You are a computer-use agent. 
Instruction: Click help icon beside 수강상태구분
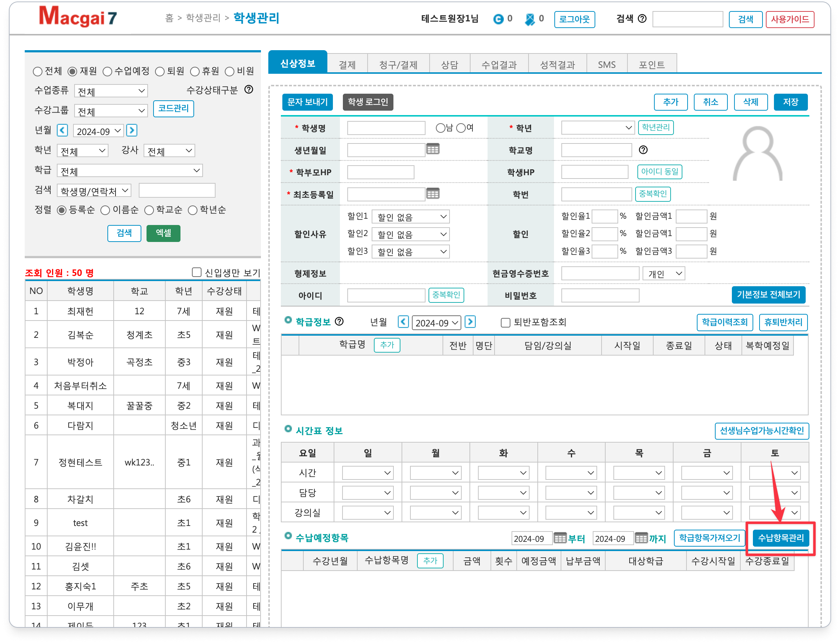point(248,90)
